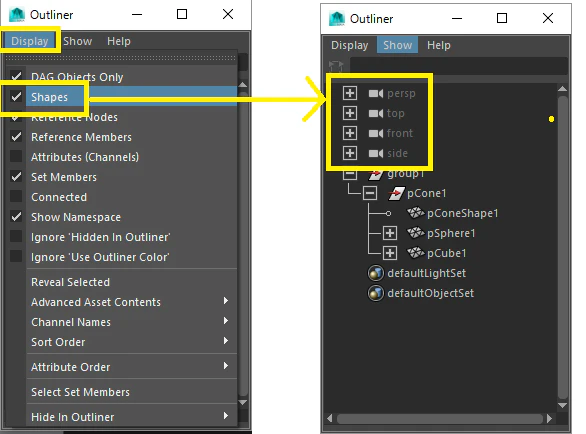Uncheck the Shapes option

pyautogui.click(x=16, y=97)
